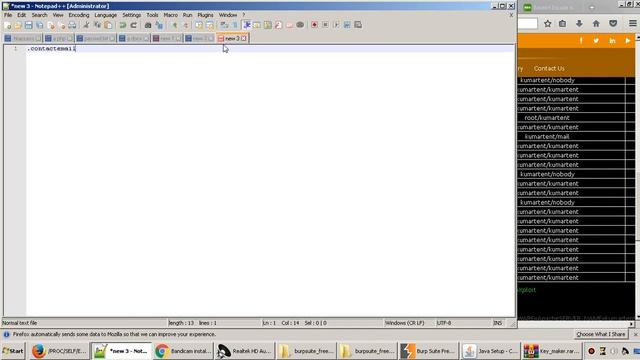Click the Paste clipboard icon

(x=108, y=25)
